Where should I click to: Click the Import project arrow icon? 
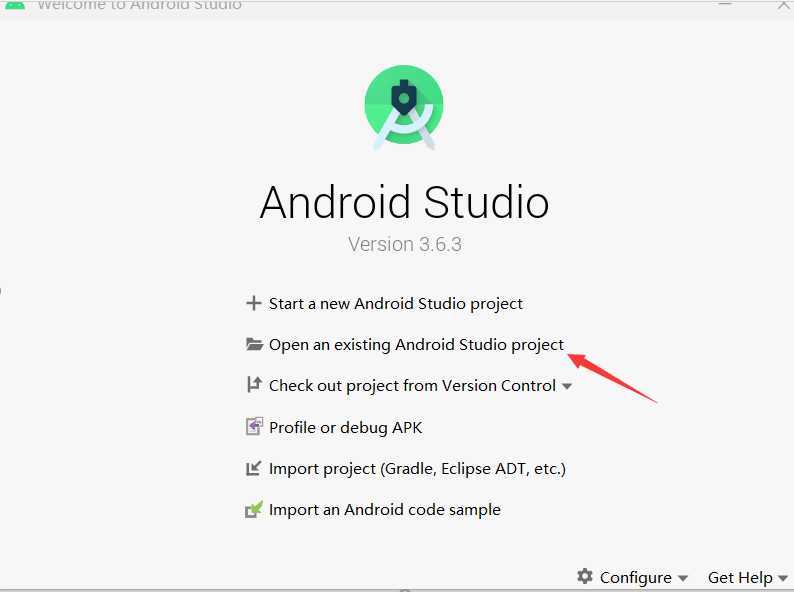[254, 468]
